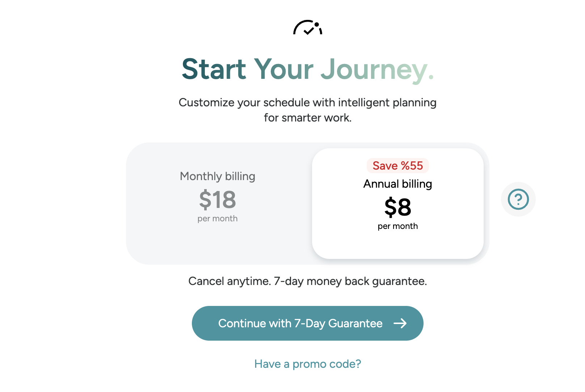Open the "Have a promo code?" link
The width and height of the screenshot is (585, 392).
[308, 364]
